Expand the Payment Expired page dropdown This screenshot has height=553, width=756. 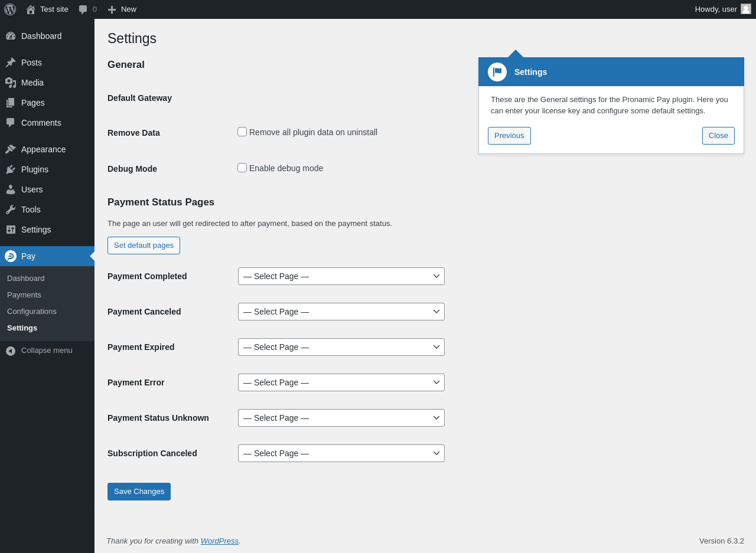click(341, 347)
